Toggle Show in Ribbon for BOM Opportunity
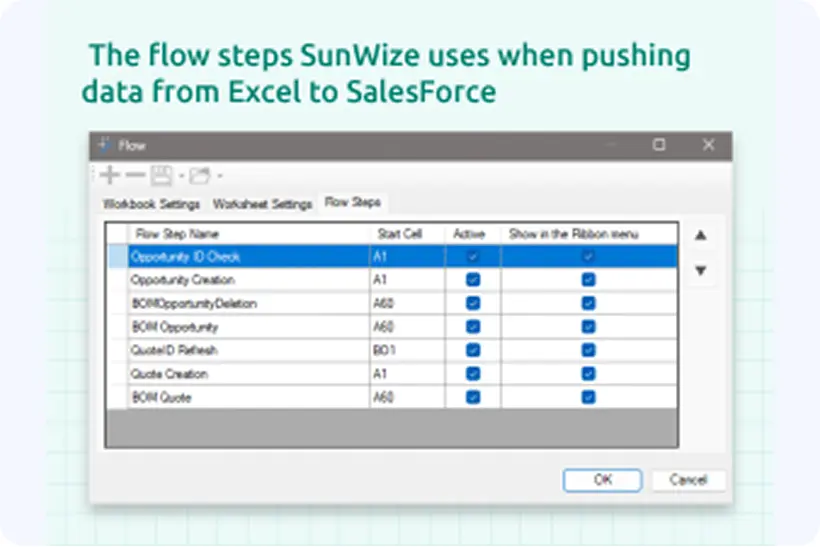The width and height of the screenshot is (820, 547). pos(589,327)
